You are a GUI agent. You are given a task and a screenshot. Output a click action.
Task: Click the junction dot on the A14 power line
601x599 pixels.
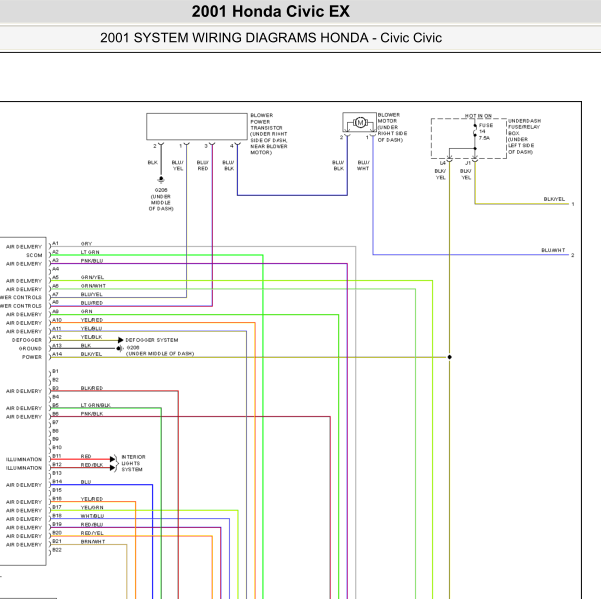point(450,357)
